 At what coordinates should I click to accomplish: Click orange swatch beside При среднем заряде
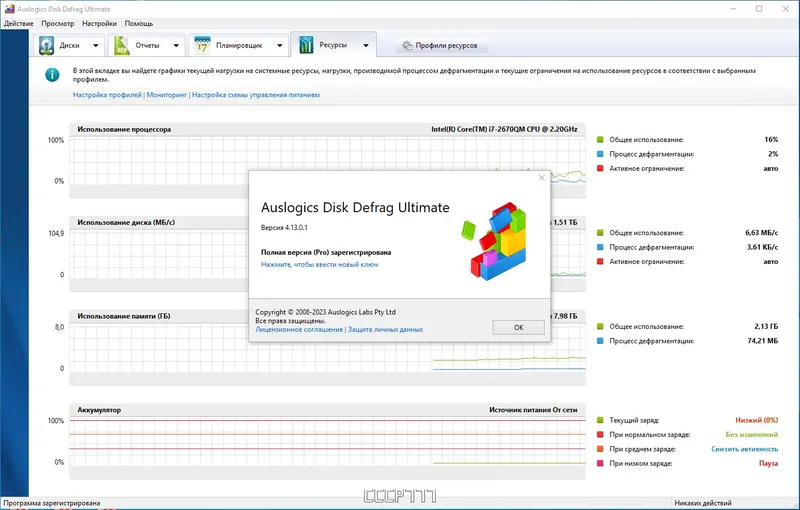[x=600, y=449]
